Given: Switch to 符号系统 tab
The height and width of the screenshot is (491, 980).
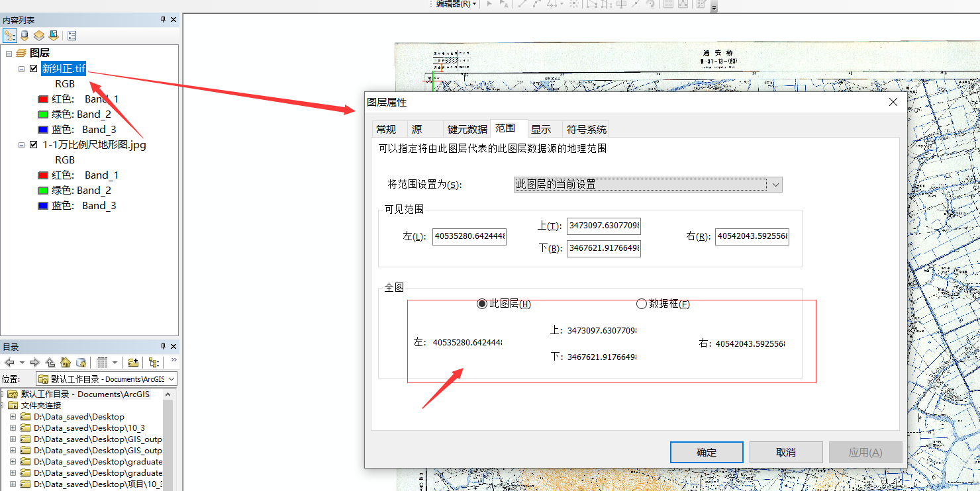Looking at the screenshot, I should 586,129.
